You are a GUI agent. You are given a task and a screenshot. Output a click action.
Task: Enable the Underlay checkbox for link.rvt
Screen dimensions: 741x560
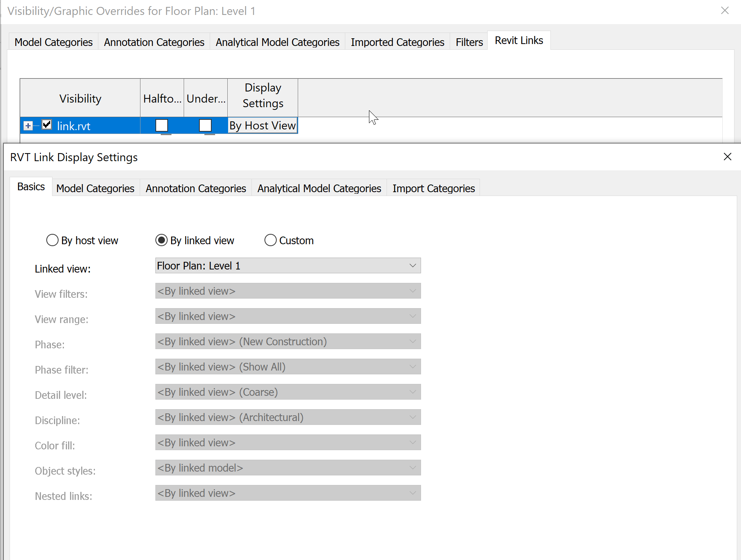click(x=205, y=125)
